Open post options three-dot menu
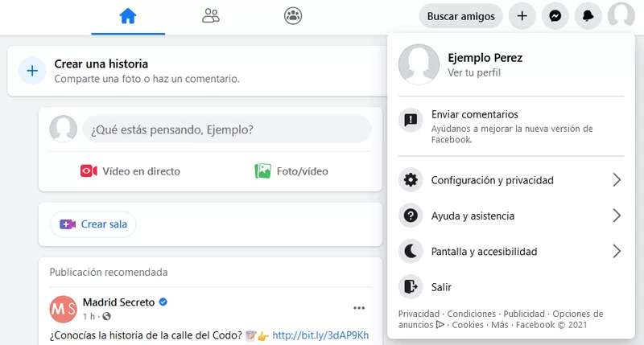 [x=359, y=308]
